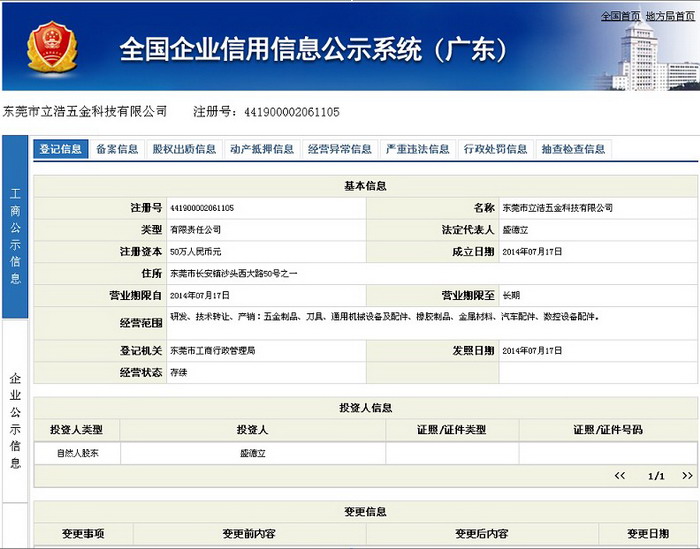Open the 股权出质信息 tab
Screen dimensions: 700x549
(x=184, y=149)
